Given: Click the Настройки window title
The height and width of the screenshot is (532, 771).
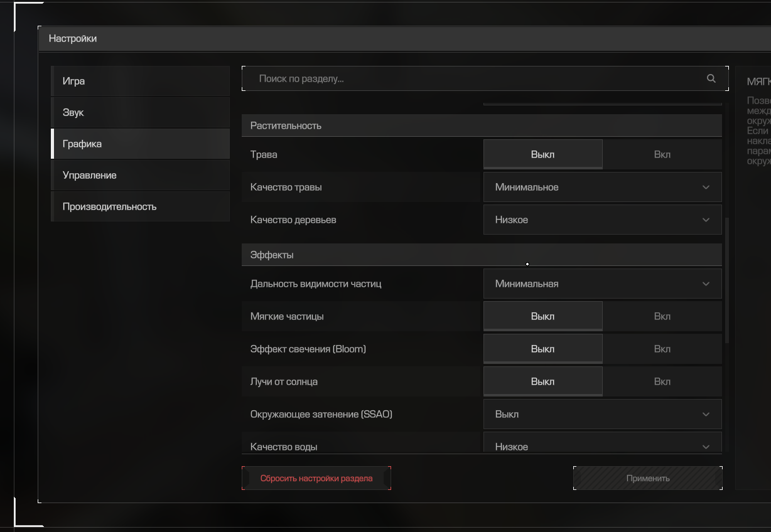Looking at the screenshot, I should pos(73,38).
